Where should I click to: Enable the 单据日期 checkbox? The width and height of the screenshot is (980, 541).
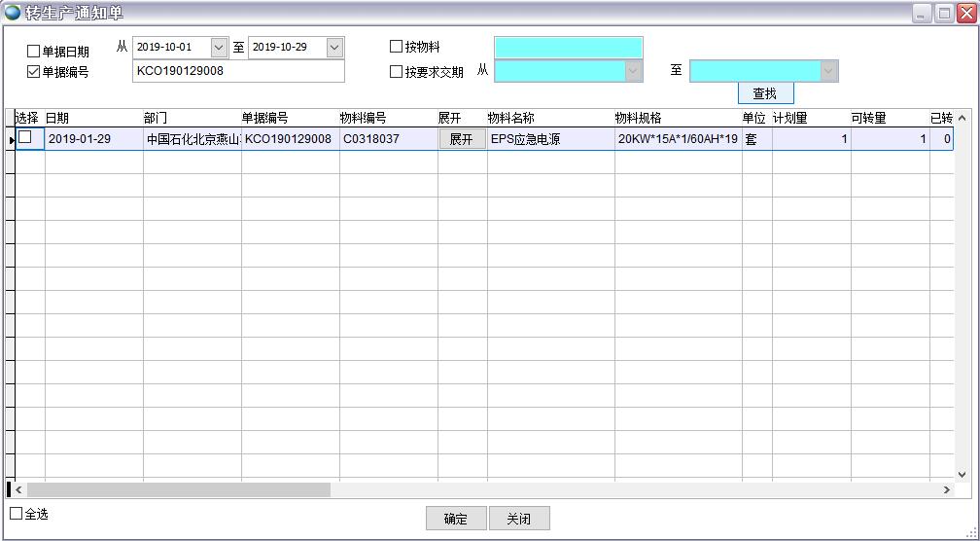[34, 52]
